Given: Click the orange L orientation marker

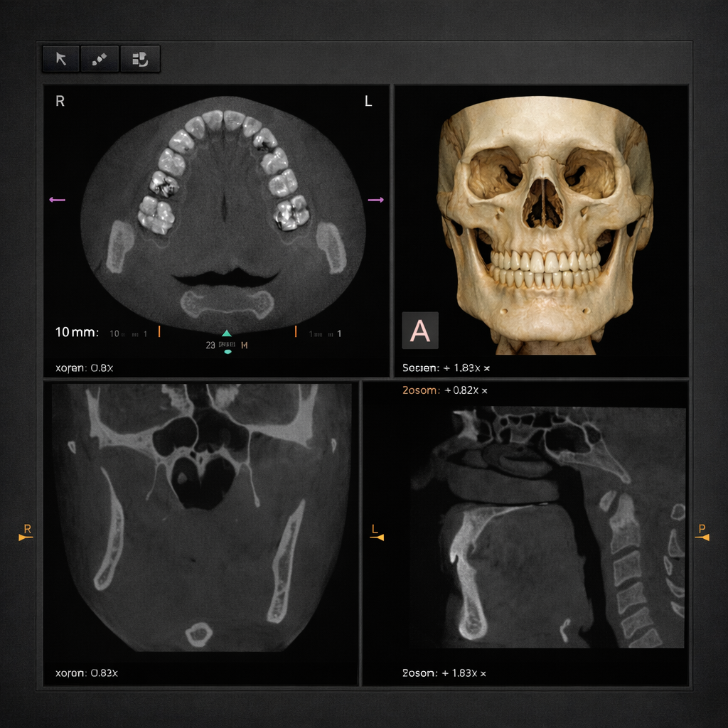Looking at the screenshot, I should [377, 533].
